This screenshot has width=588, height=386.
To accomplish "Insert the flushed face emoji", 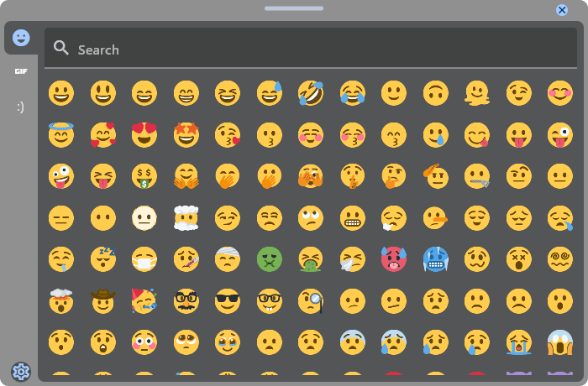I will [144, 342].
